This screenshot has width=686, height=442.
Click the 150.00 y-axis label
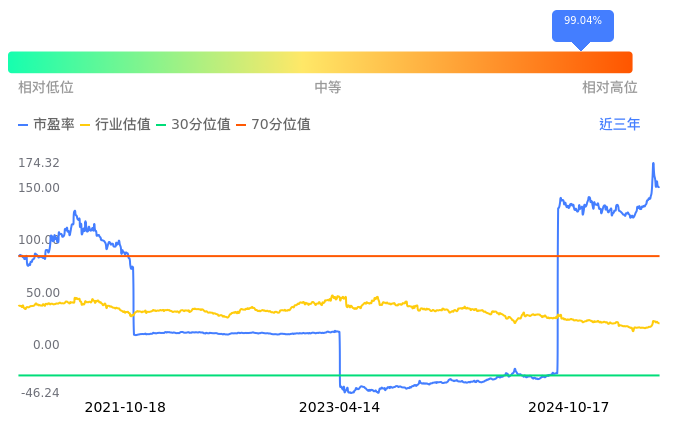click(39, 188)
